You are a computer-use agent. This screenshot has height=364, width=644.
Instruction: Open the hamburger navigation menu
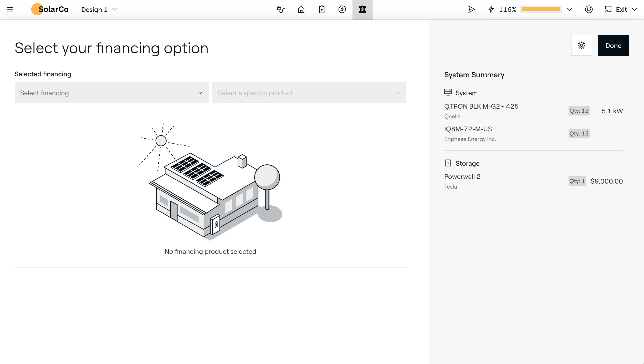coord(10,9)
